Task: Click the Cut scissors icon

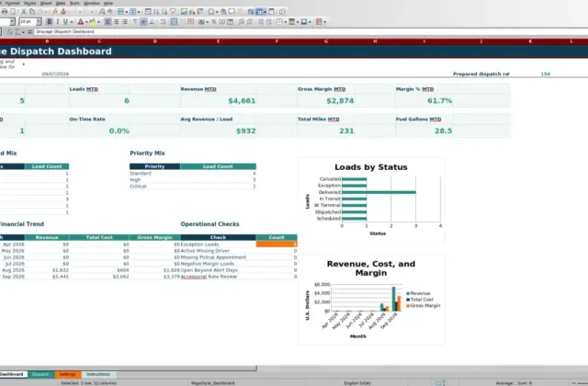Action: pos(24,12)
